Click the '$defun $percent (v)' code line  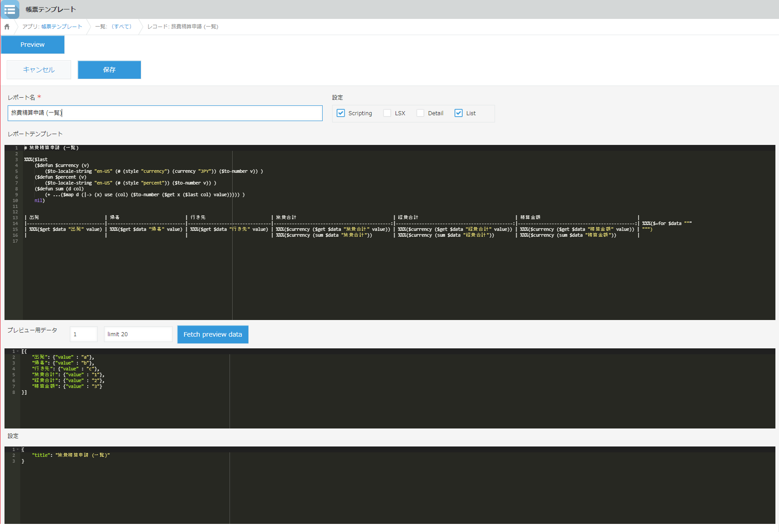pos(61,177)
